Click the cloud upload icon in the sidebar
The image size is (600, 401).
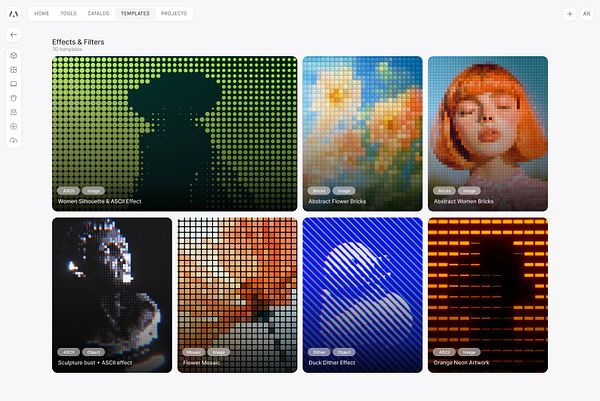pyautogui.click(x=14, y=140)
